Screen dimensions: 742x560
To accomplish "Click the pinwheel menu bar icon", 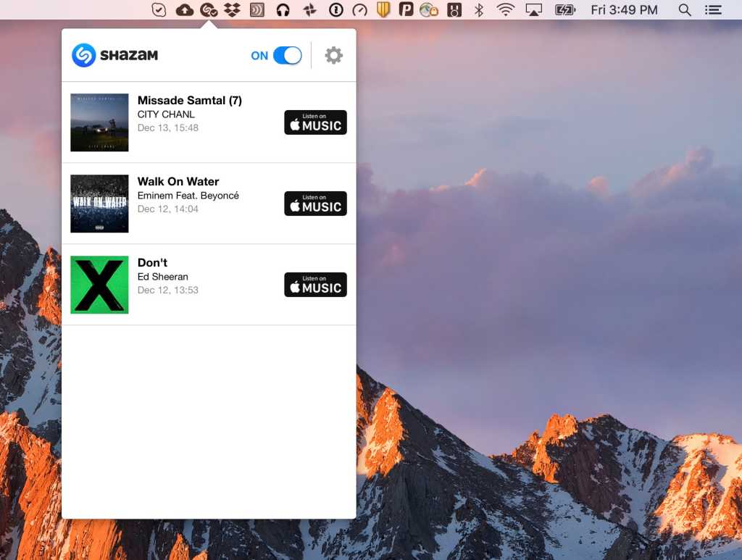I will 310,10.
